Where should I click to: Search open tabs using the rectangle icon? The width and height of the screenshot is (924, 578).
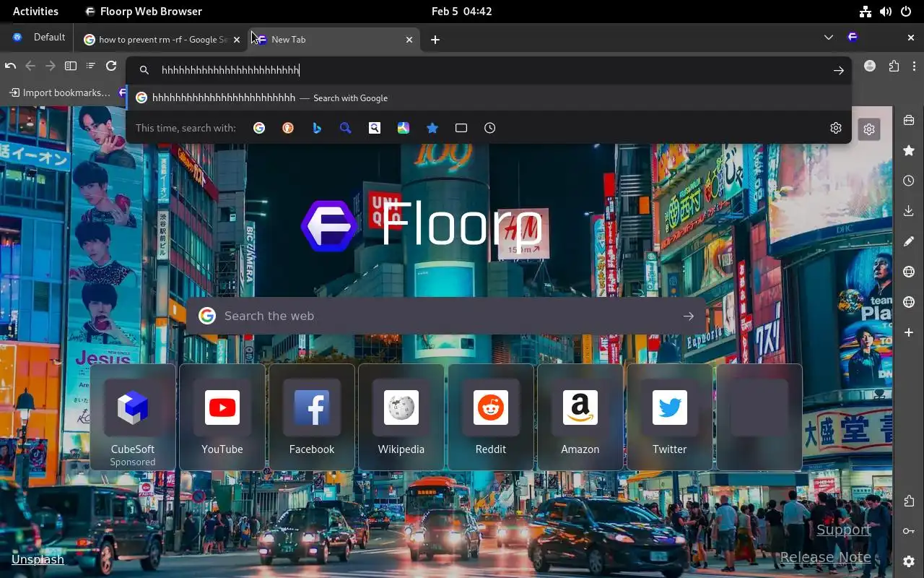tap(461, 128)
